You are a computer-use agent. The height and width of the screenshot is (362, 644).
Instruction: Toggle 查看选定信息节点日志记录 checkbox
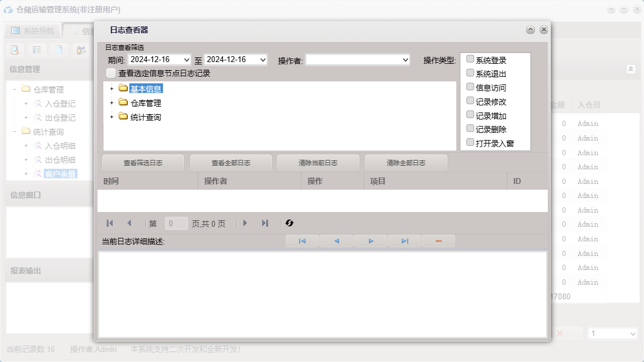(x=111, y=73)
